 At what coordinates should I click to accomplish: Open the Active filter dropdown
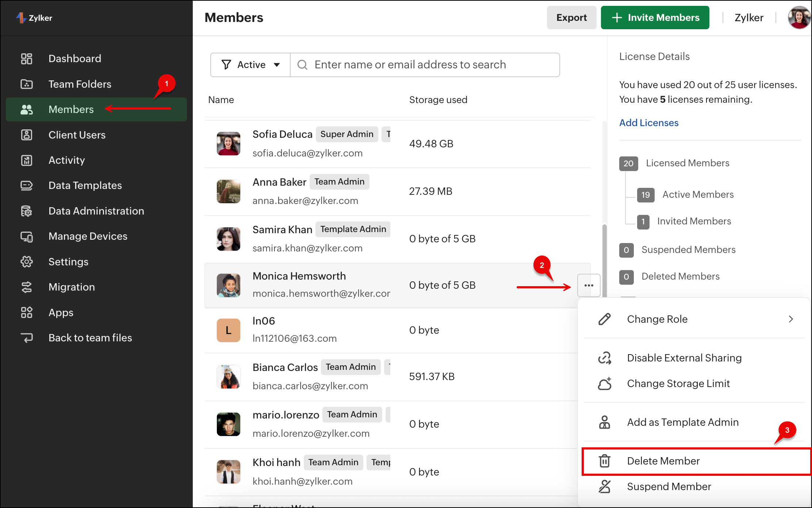pyautogui.click(x=250, y=65)
